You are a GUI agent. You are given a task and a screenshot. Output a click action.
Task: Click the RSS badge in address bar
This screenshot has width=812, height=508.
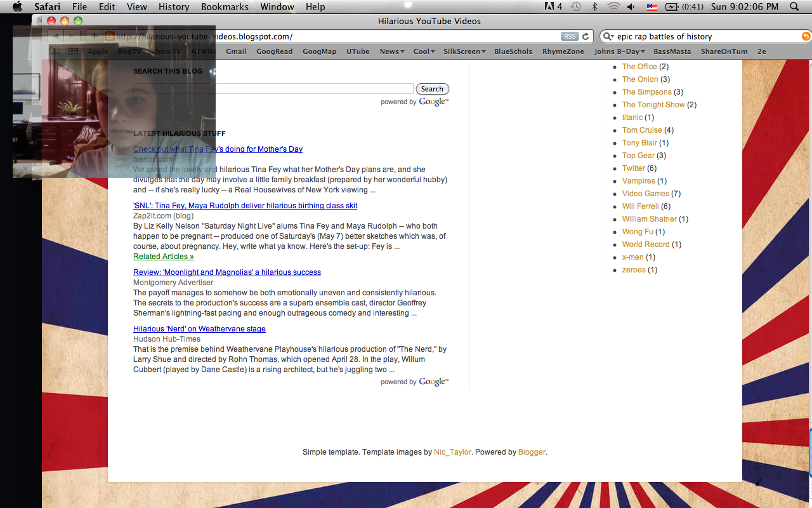point(570,37)
